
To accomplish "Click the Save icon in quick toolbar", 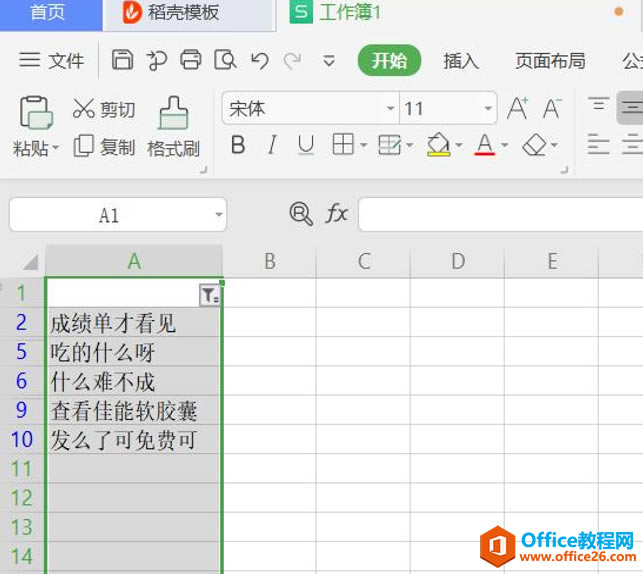I will [123, 60].
